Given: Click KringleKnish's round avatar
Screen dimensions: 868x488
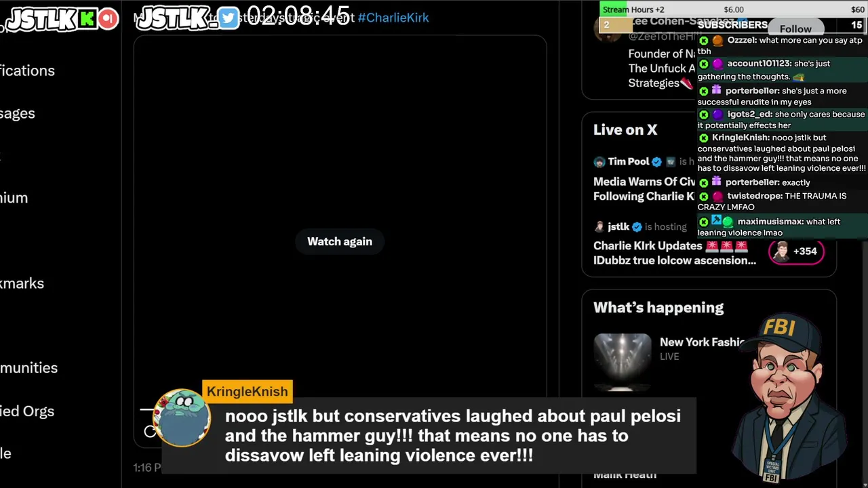Looking at the screenshot, I should point(182,418).
